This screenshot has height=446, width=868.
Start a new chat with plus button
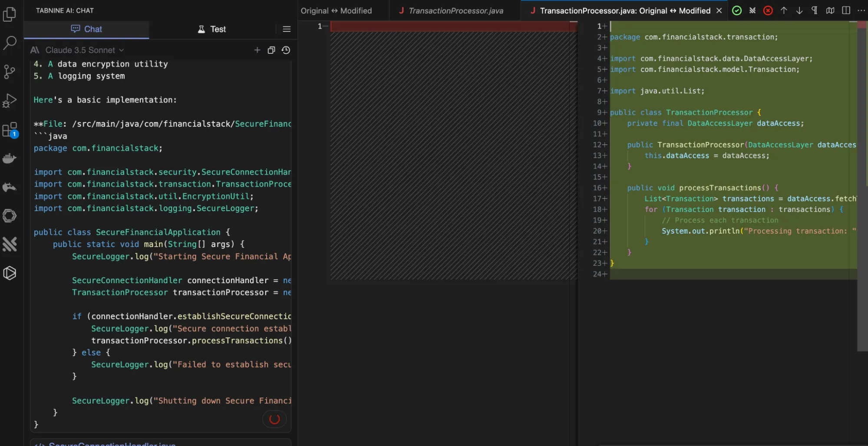pos(257,50)
